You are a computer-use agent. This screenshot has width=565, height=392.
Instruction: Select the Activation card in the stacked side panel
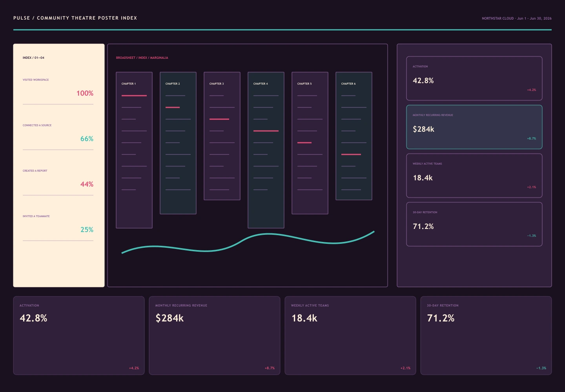474,78
